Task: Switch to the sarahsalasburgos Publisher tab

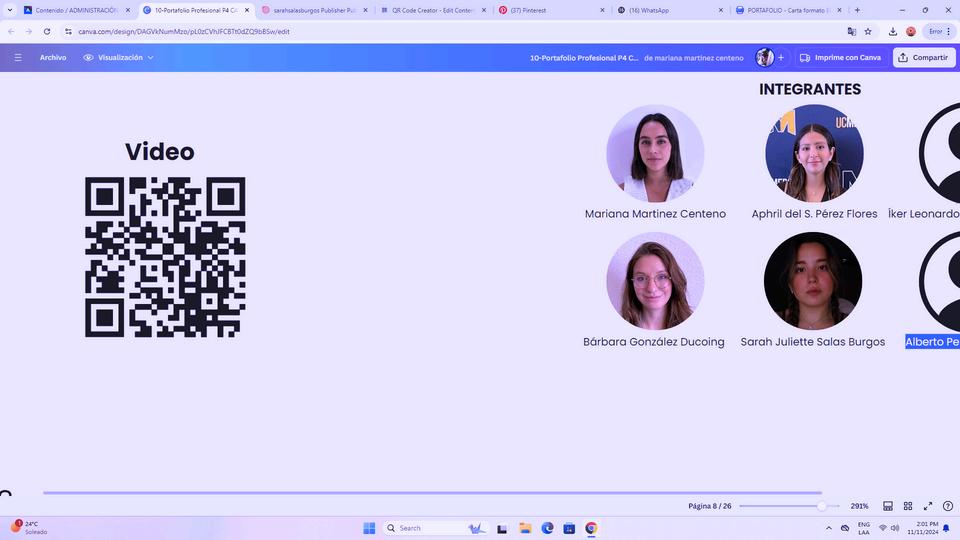Action: click(314, 10)
